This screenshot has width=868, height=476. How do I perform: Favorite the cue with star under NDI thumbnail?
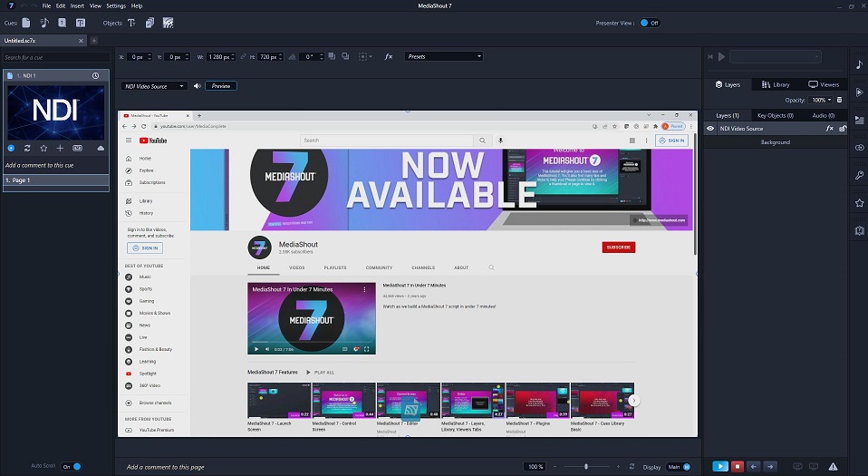coord(43,148)
